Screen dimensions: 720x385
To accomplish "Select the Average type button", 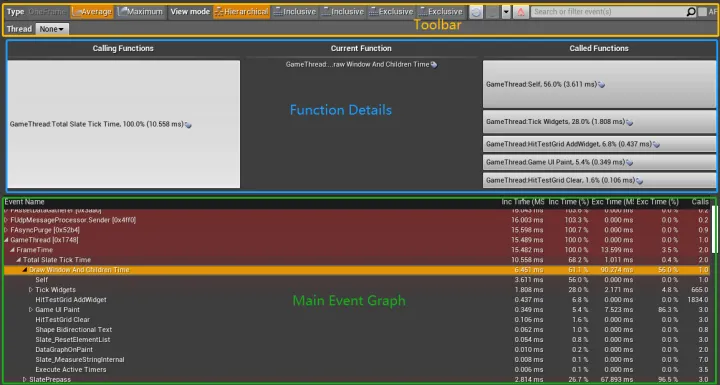I will click(x=92, y=11).
